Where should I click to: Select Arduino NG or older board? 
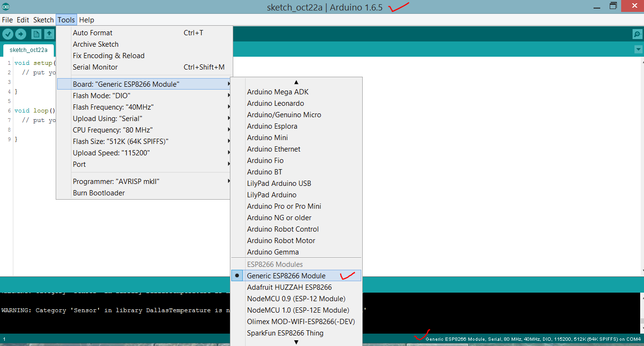[x=297, y=218]
